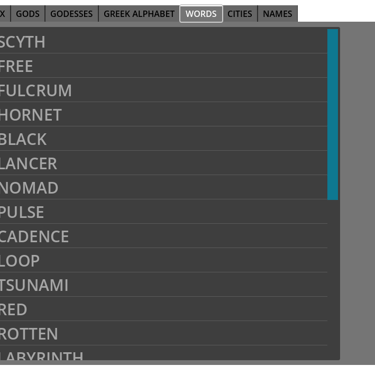Open the GODESSES tab
The image size is (375, 375).
click(x=71, y=14)
